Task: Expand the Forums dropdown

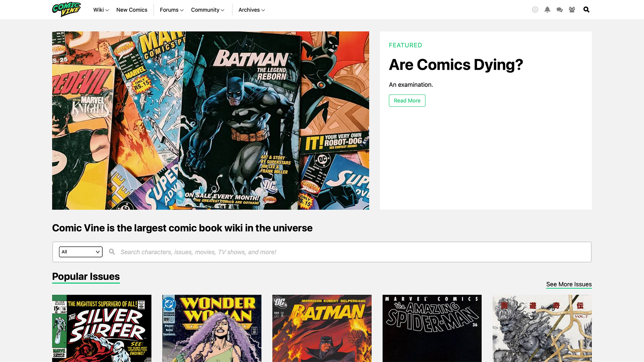Action: pyautogui.click(x=171, y=10)
